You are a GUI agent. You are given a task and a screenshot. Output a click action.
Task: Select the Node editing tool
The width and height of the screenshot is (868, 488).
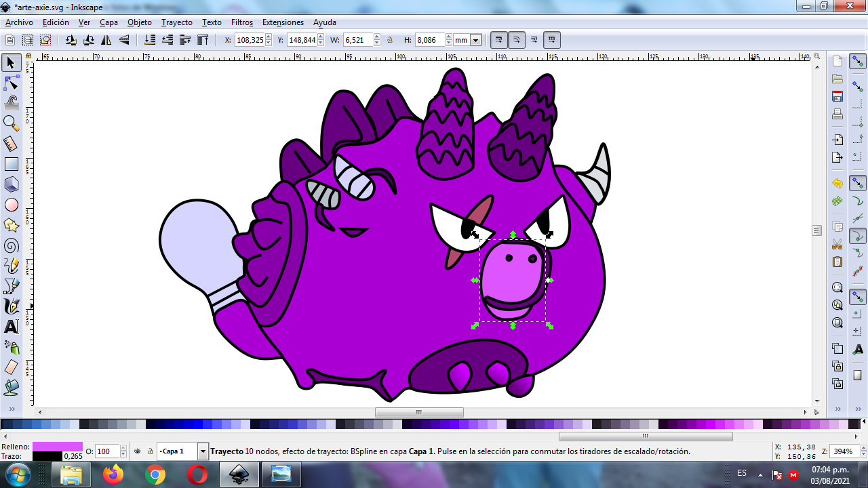click(11, 83)
